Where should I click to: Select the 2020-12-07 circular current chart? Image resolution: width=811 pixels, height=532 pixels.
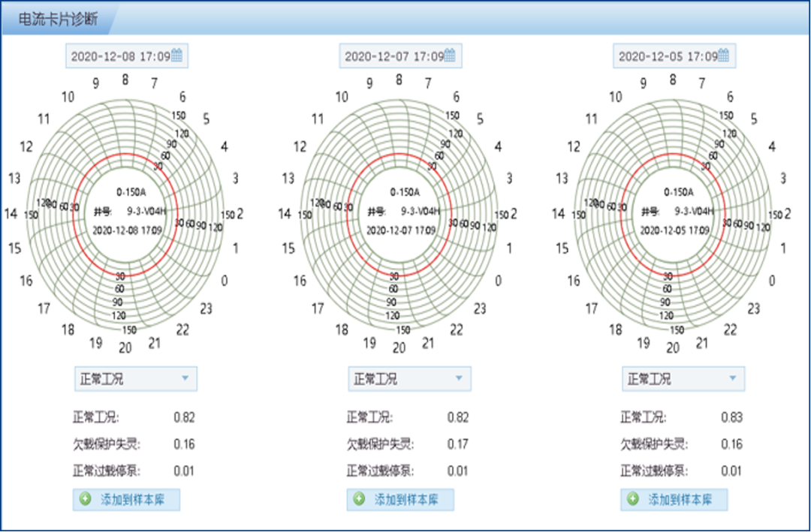(399, 212)
